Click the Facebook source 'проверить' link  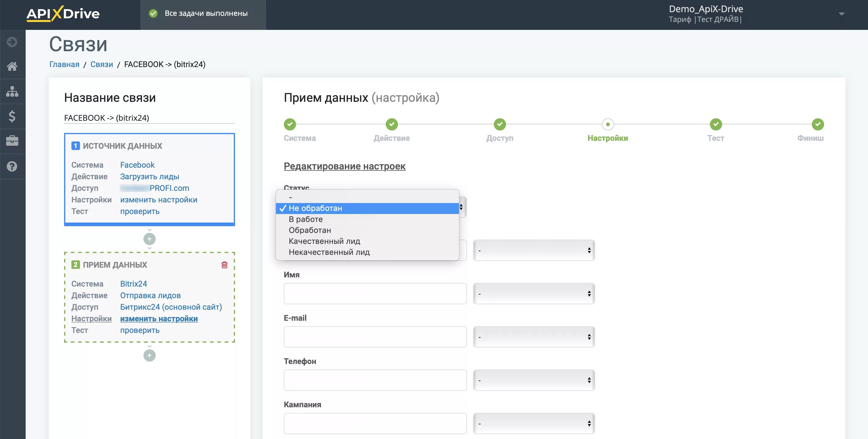click(x=140, y=211)
